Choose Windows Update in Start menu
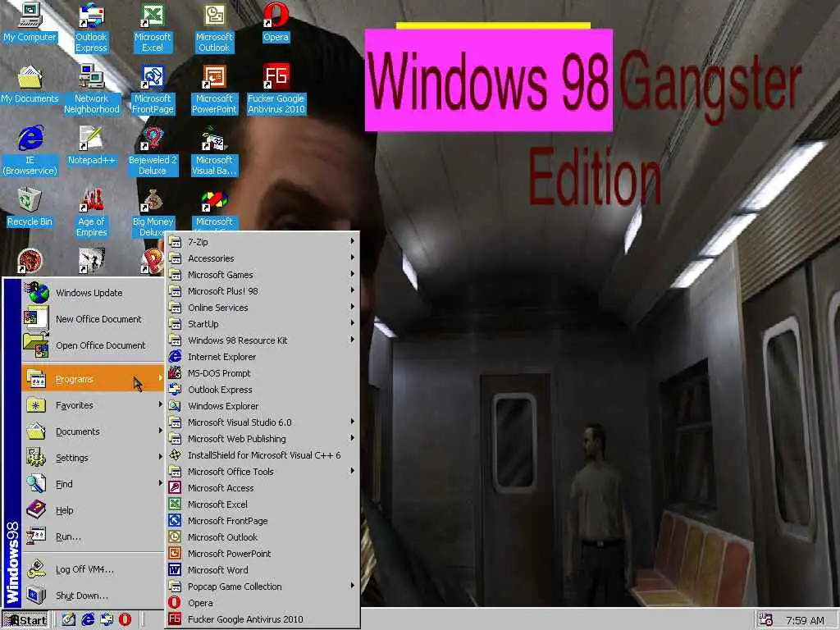 coord(93,293)
